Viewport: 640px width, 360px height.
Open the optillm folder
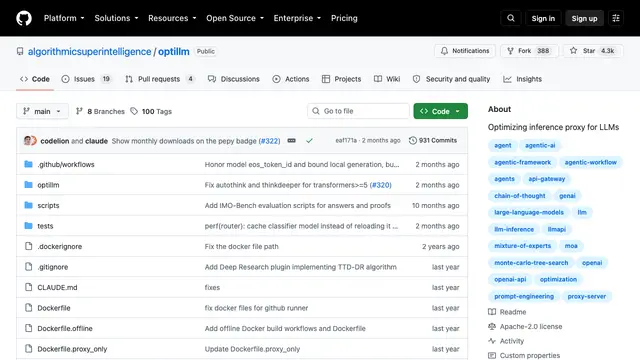[x=48, y=185]
